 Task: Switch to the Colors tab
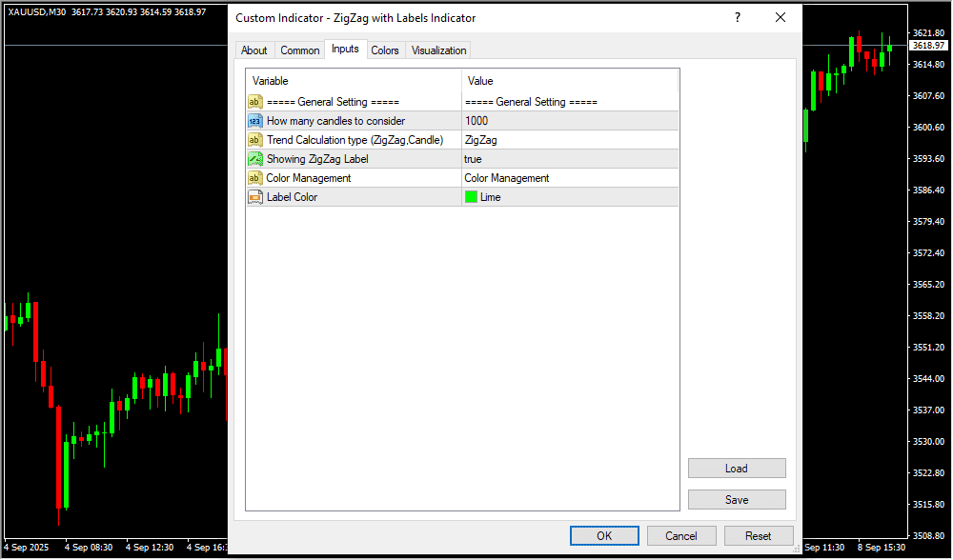385,50
